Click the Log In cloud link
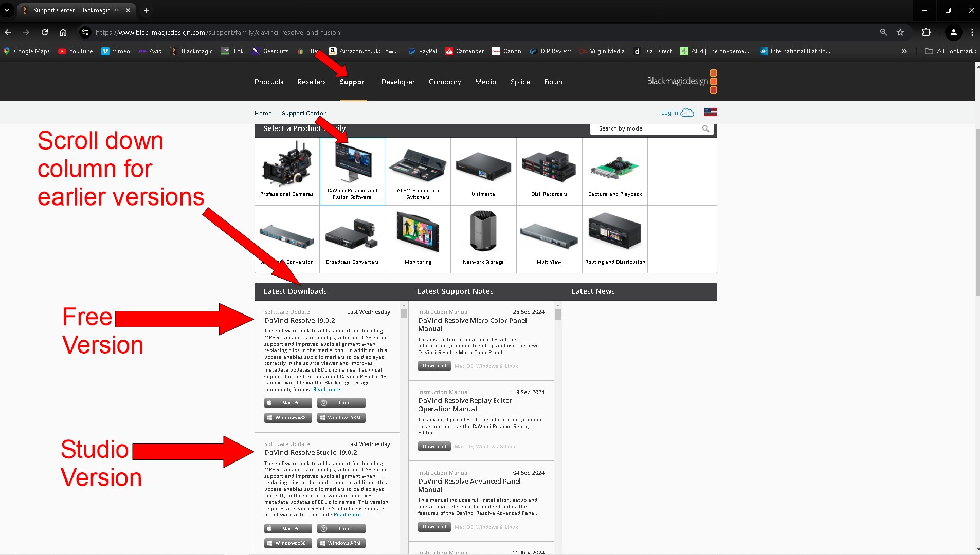This screenshot has width=980, height=555. (x=677, y=113)
